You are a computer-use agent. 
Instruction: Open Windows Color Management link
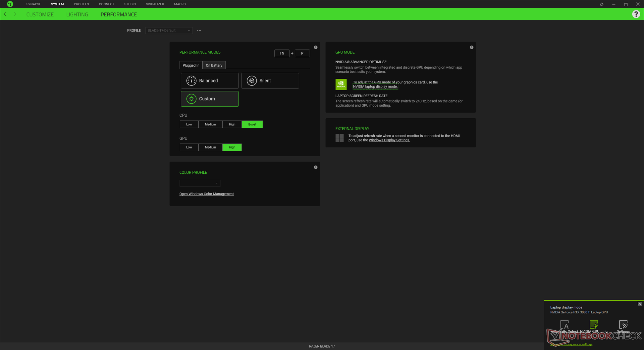click(207, 194)
